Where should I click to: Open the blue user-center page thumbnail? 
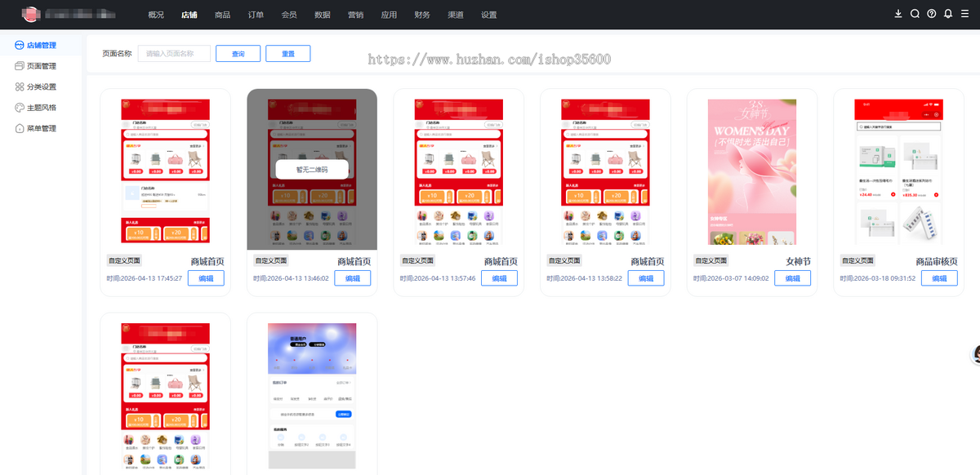[x=312, y=396]
